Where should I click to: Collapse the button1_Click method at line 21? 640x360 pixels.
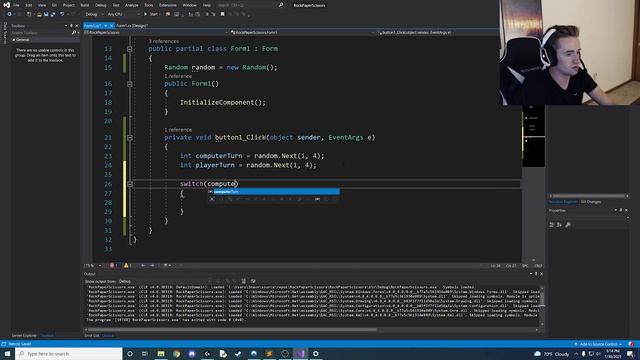129,138
